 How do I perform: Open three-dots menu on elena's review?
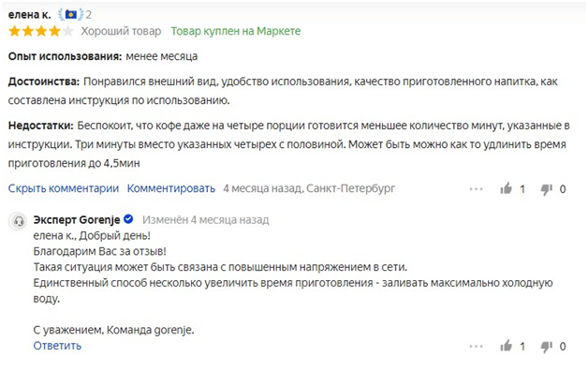pyautogui.click(x=477, y=188)
